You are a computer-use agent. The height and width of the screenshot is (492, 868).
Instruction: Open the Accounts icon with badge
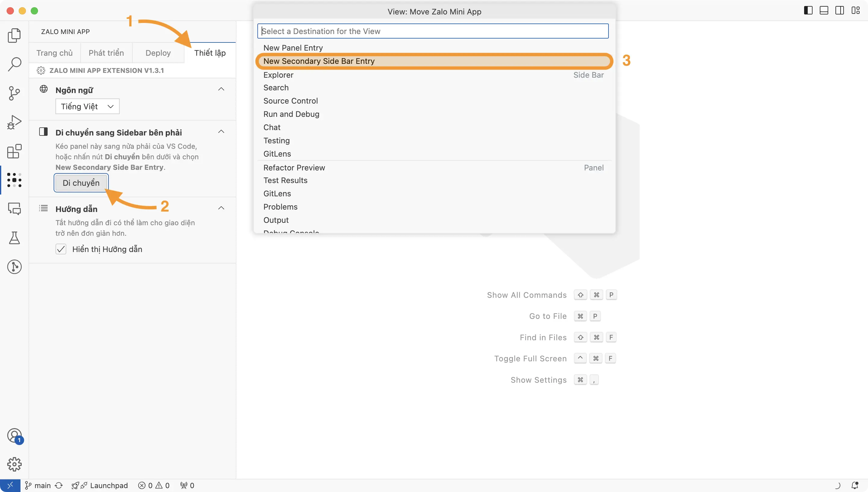14,436
